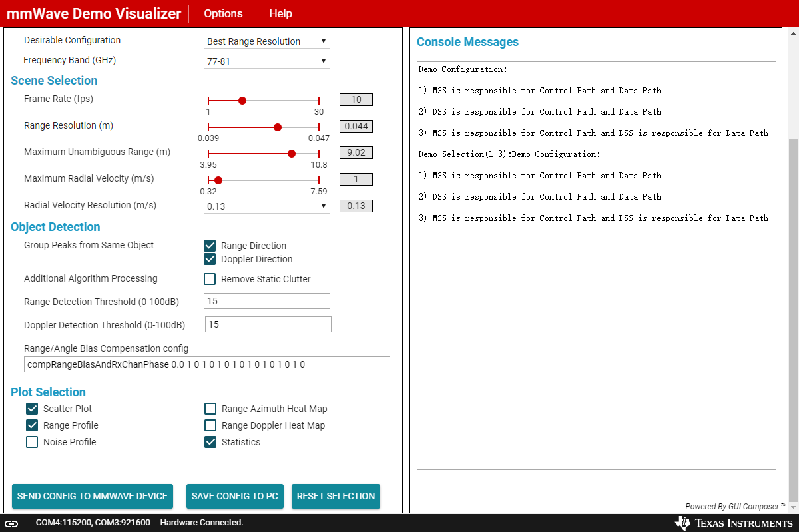
Task: Click the Radial Velocity Resolution value 0.13 box
Action: [356, 206]
